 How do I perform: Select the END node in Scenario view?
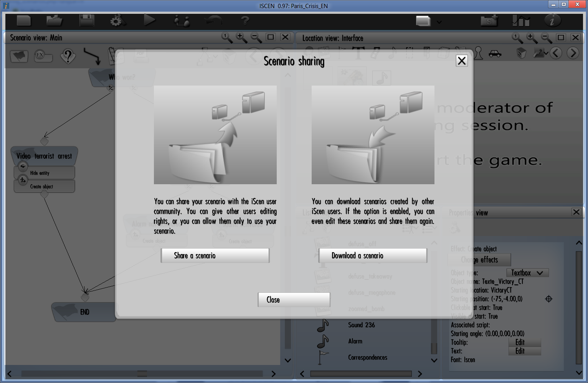click(84, 312)
